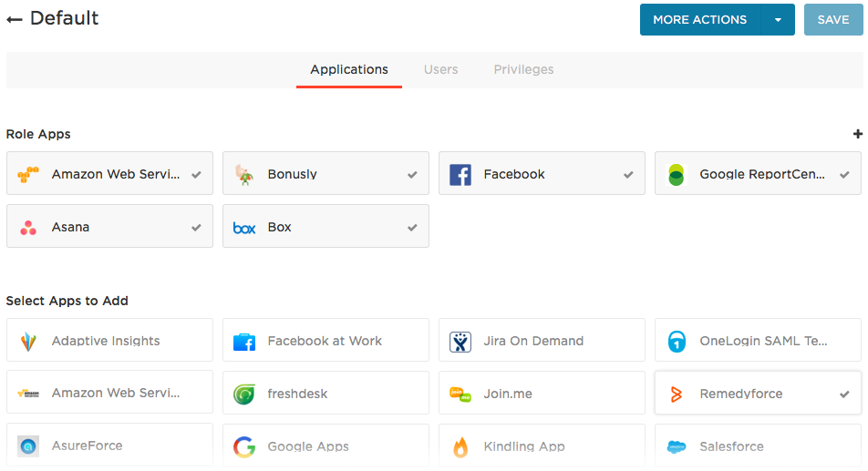Image resolution: width=868 pixels, height=471 pixels.
Task: Click the Facebook at Work briefcase icon
Action: click(244, 342)
